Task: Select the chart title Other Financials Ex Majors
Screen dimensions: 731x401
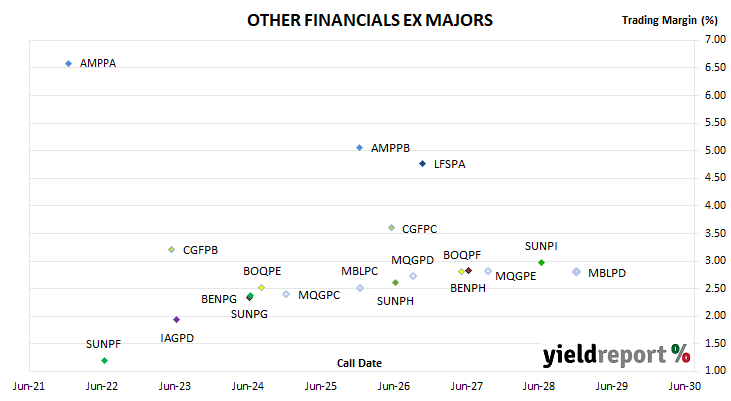Action: [370, 20]
